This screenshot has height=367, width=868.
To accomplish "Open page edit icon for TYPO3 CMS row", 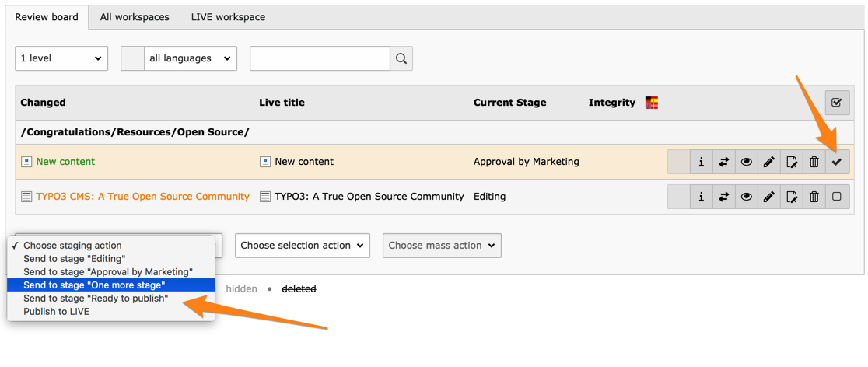I will pos(791,197).
